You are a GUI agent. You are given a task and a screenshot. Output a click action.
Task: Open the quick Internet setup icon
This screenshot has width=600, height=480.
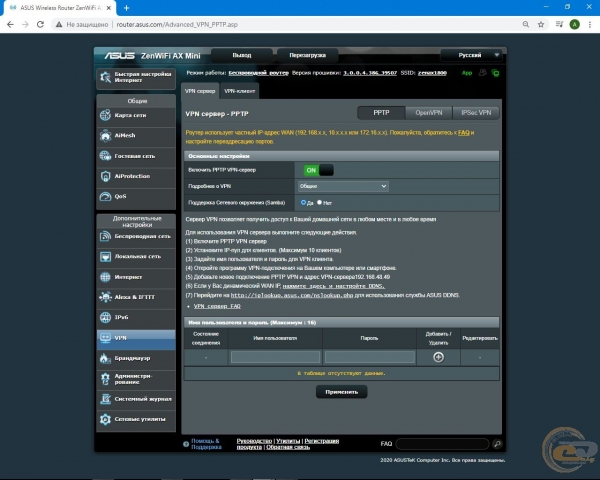coord(105,78)
